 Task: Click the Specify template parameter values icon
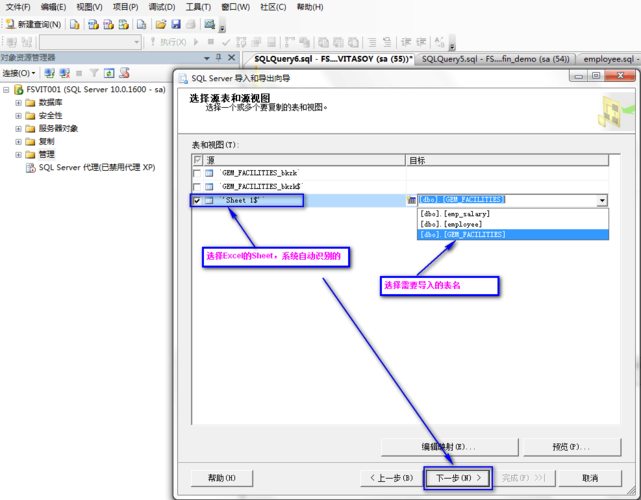(x=439, y=42)
